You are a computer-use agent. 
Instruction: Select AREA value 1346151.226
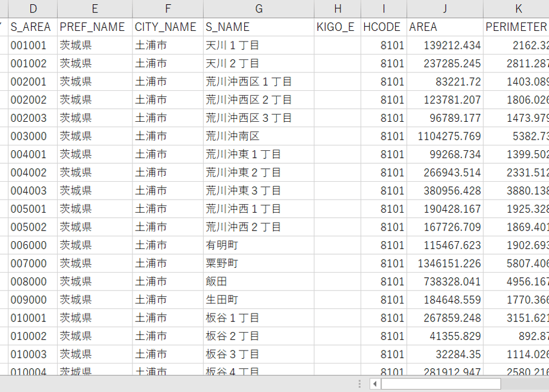(445, 264)
